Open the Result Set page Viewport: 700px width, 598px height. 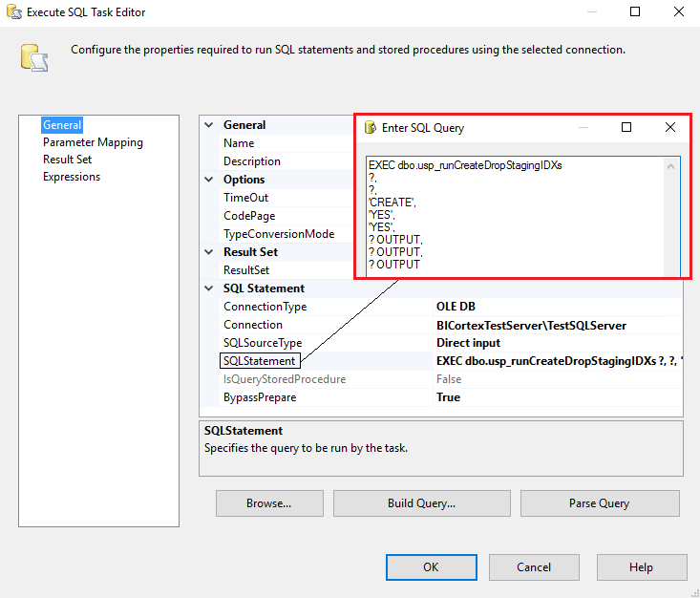tap(67, 160)
